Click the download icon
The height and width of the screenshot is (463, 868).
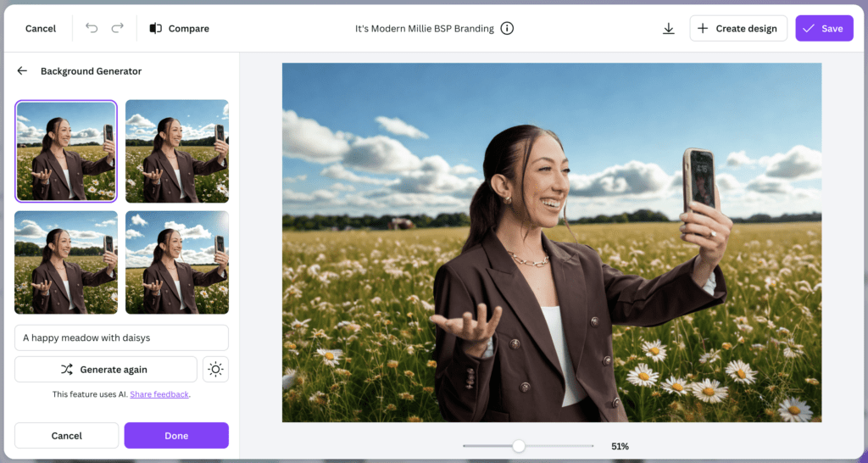668,28
